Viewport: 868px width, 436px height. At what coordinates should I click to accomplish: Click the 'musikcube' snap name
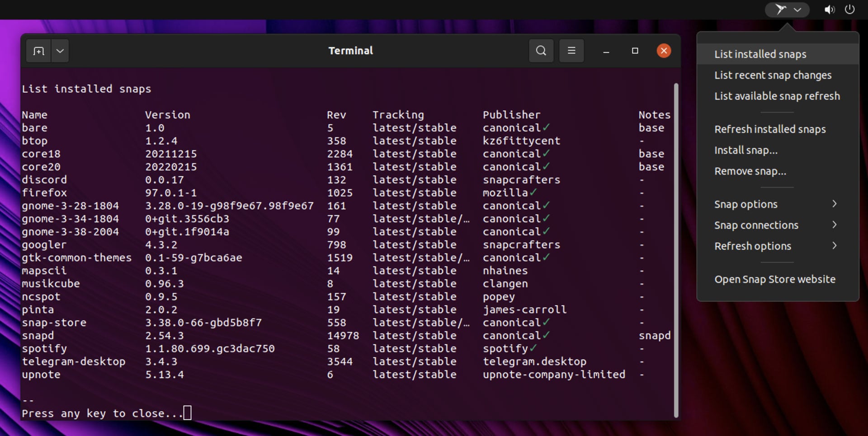pyautogui.click(x=51, y=284)
